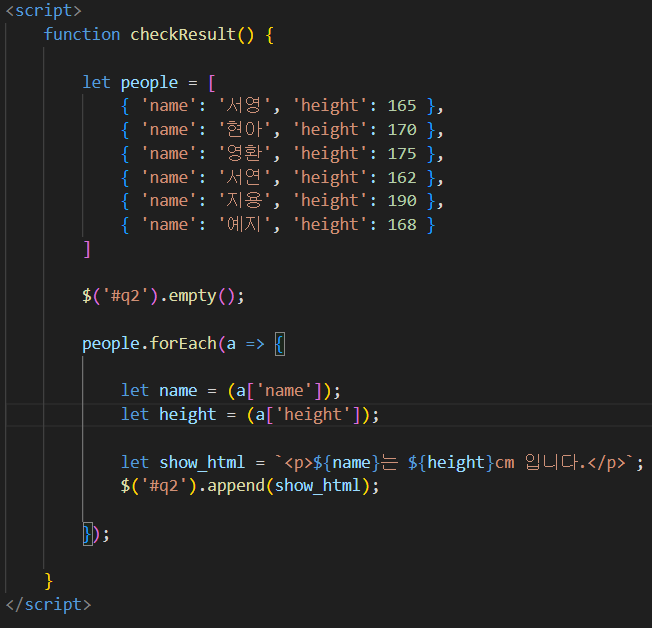Screen dimensions: 652x628
Task: Click 'show_html' in the let show_html declaration
Action: [202, 462]
